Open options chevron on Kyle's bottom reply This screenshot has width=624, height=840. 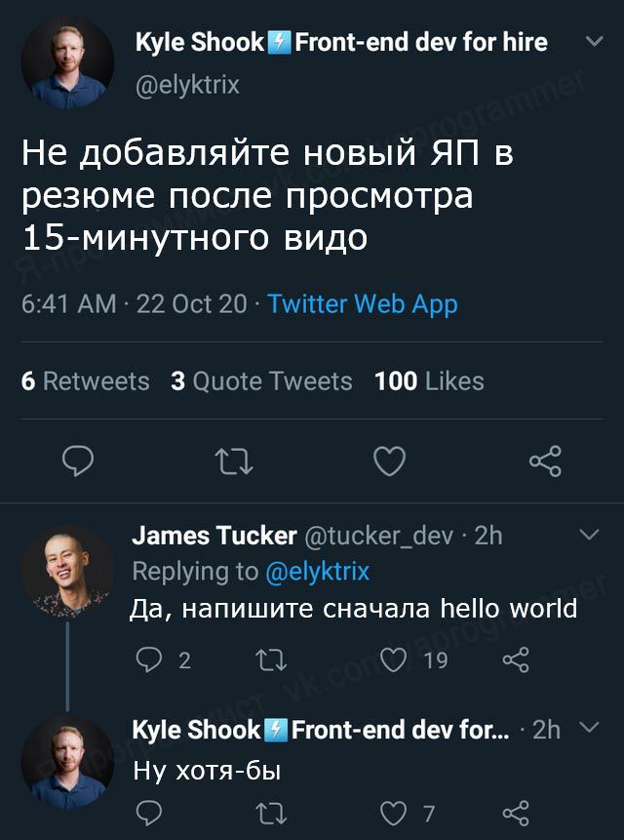point(586,729)
